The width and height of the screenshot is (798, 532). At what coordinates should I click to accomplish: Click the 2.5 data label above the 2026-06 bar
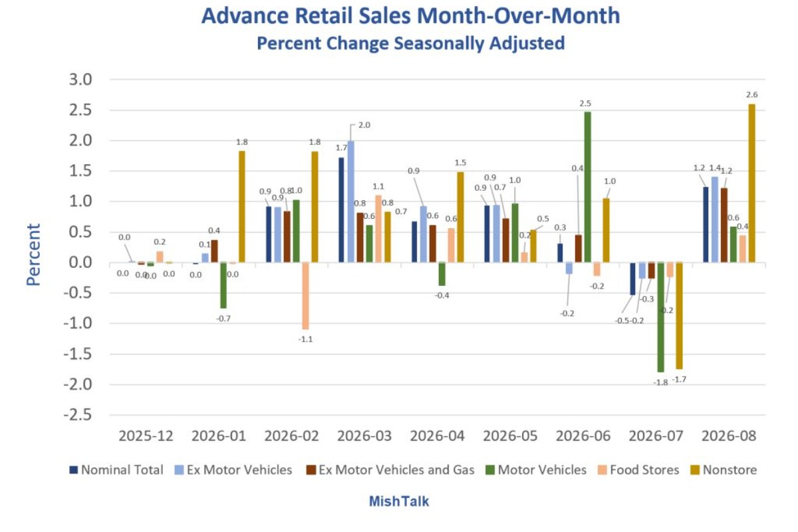pos(585,104)
